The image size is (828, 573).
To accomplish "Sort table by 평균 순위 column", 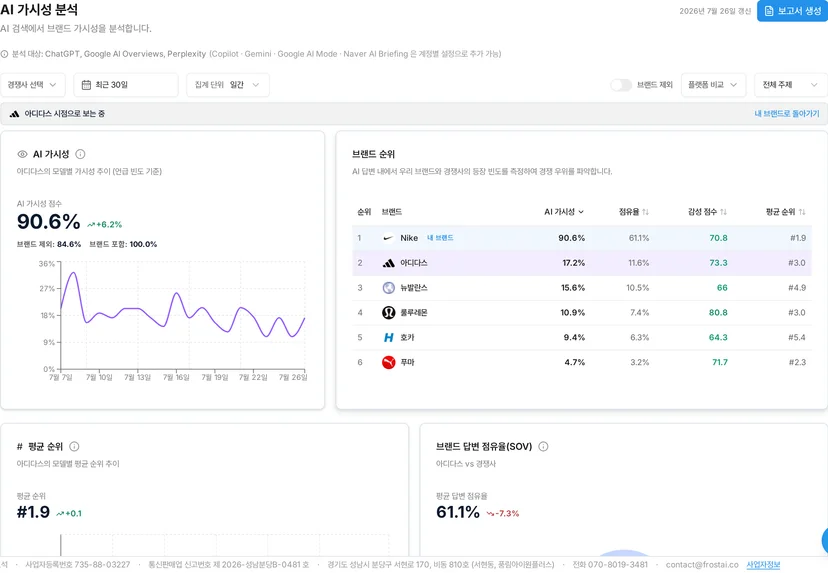I will (x=786, y=212).
